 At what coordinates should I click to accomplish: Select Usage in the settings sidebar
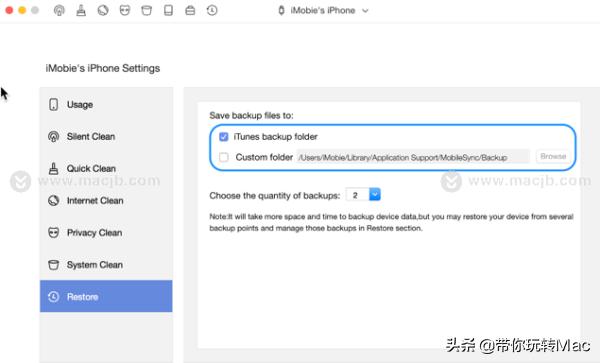pos(106,104)
